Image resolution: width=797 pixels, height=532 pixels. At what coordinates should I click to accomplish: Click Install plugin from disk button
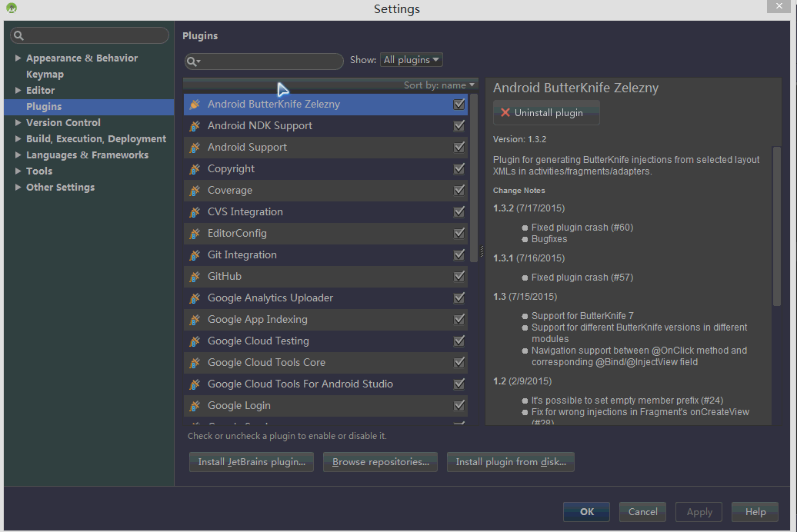tap(511, 462)
